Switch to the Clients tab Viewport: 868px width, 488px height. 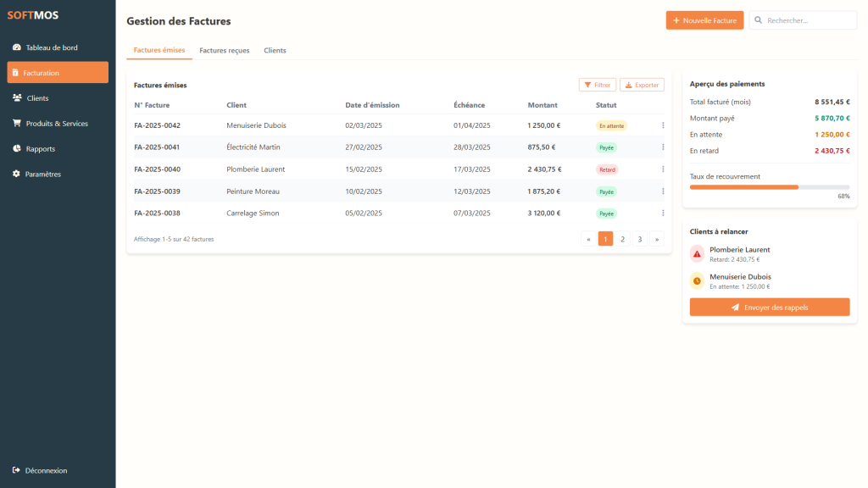(275, 51)
